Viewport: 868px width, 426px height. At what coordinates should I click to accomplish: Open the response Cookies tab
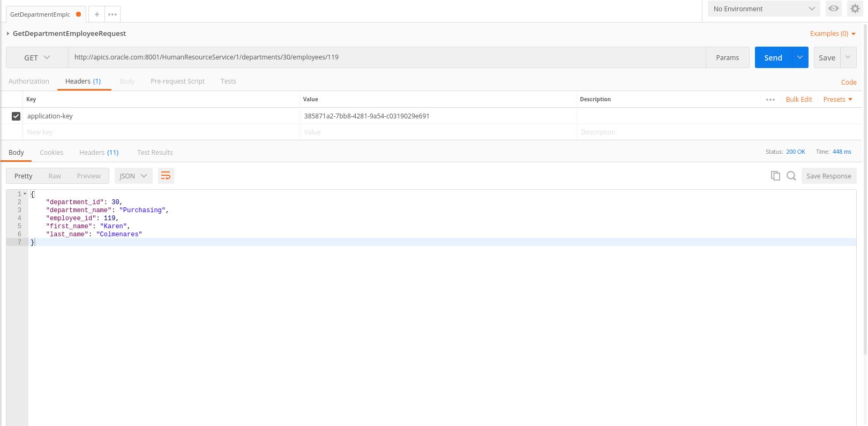coord(51,153)
